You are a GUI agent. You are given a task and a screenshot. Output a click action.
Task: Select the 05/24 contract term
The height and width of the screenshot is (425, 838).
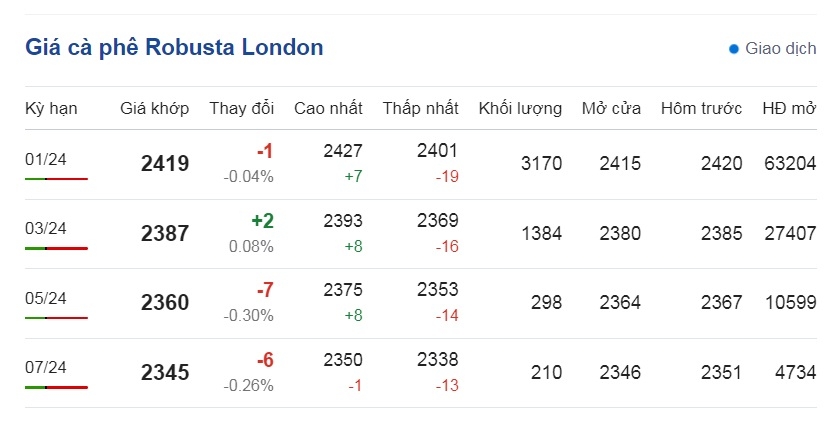pos(46,298)
